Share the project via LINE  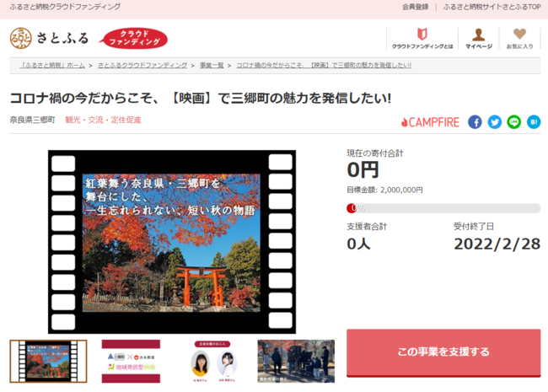[x=513, y=122]
